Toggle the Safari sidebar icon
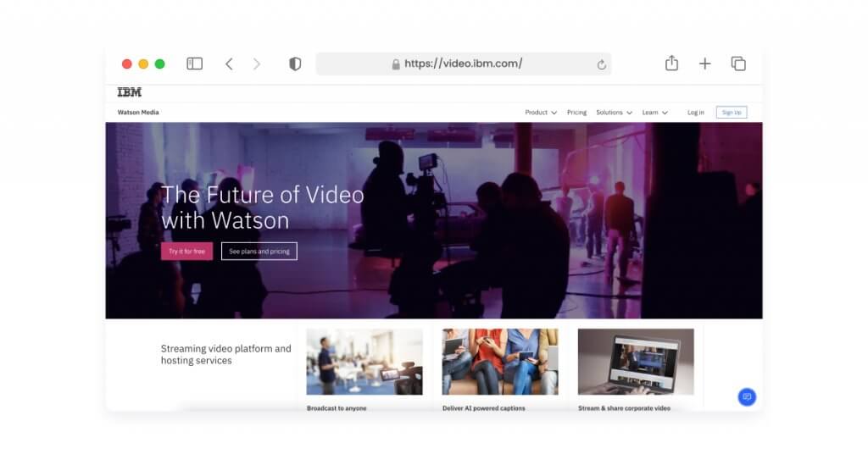This screenshot has height=454, width=868. 194,64
